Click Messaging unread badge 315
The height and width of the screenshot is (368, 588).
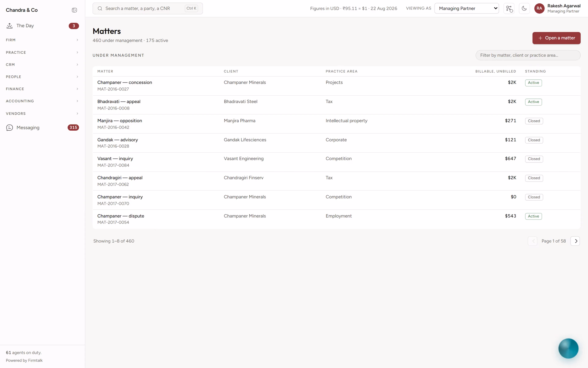point(73,128)
